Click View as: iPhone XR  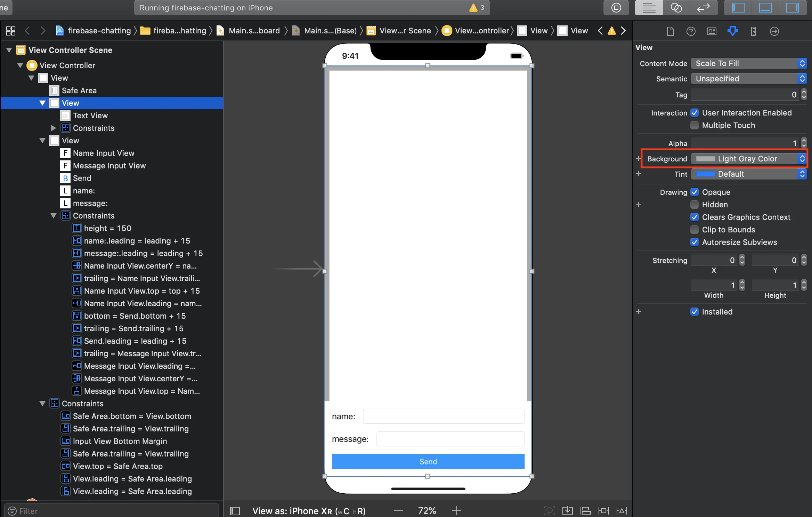coord(309,511)
